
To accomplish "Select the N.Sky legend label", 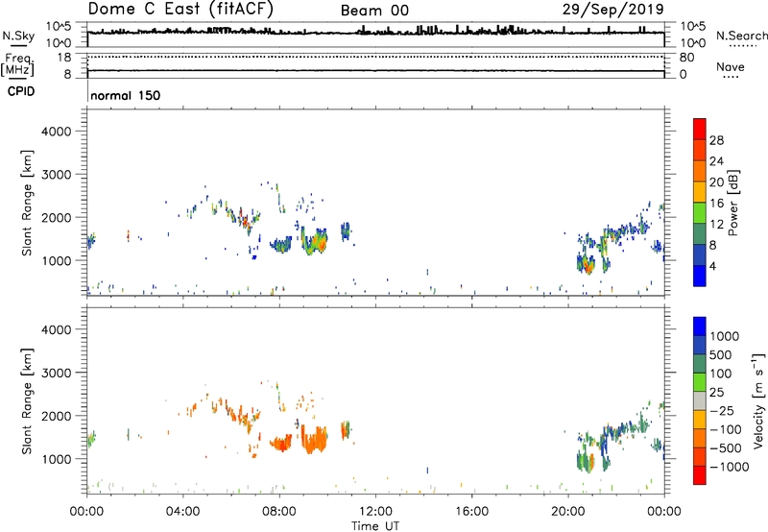I will (18, 36).
